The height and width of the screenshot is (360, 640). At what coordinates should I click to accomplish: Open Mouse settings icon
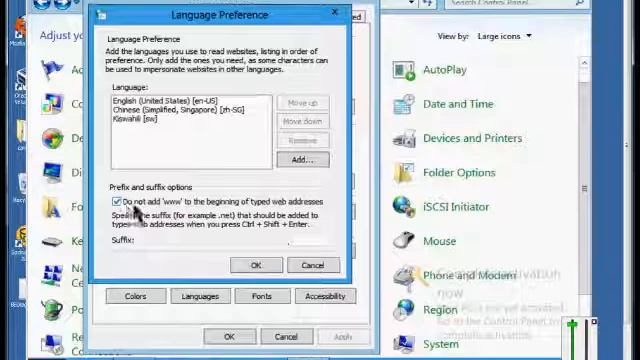(404, 241)
